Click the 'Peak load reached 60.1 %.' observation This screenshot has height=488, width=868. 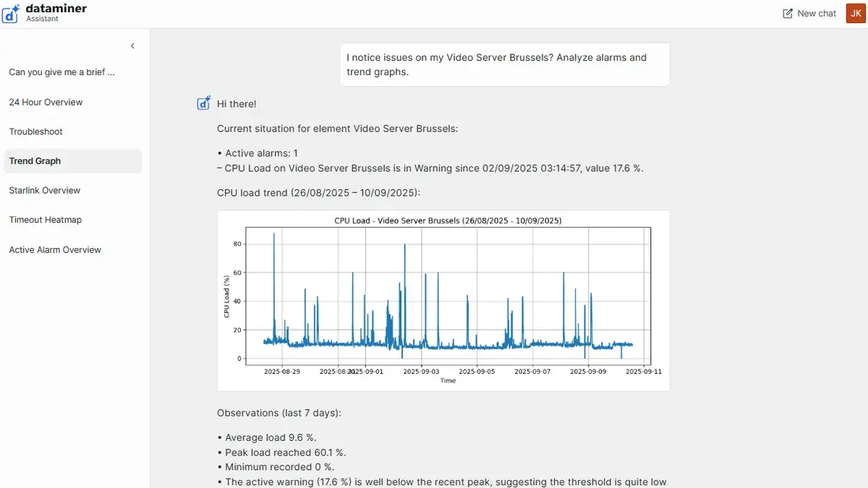click(x=281, y=453)
